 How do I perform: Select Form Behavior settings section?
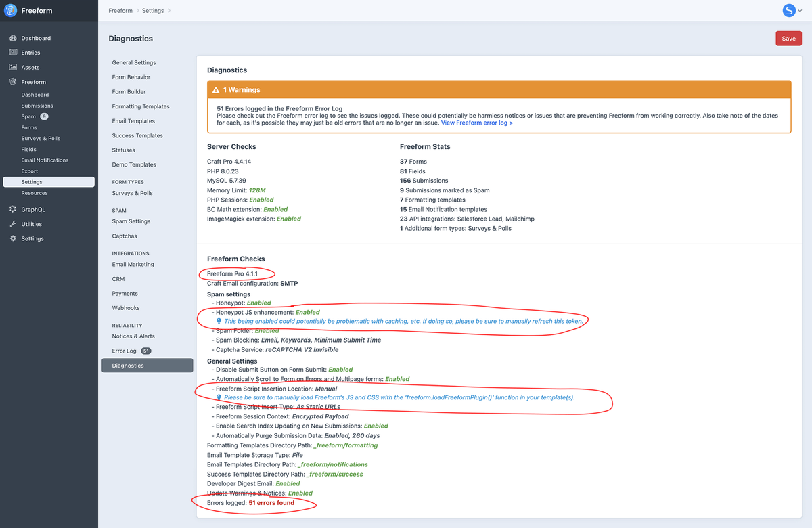pyautogui.click(x=131, y=77)
